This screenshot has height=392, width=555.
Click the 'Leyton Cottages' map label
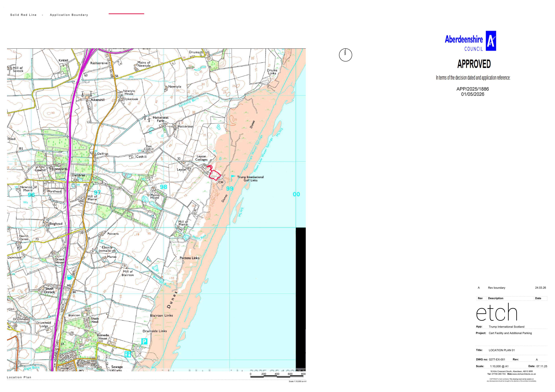201,158
